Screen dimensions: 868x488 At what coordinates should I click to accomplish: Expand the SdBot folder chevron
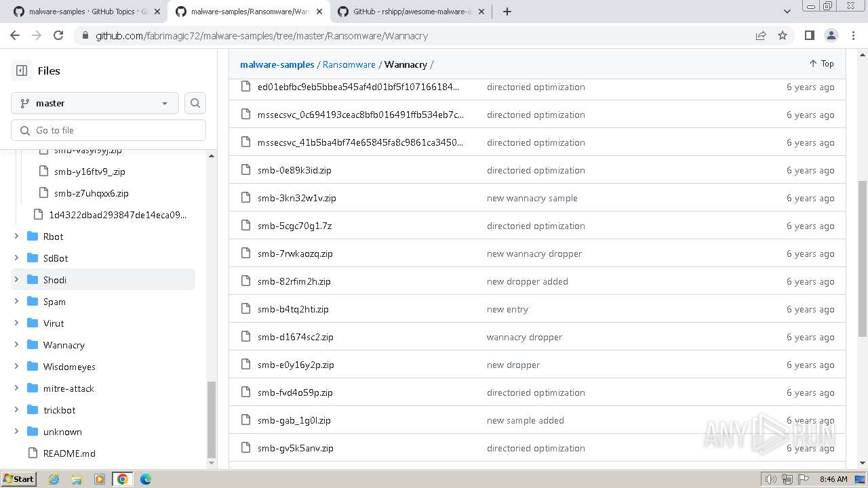[x=16, y=258]
